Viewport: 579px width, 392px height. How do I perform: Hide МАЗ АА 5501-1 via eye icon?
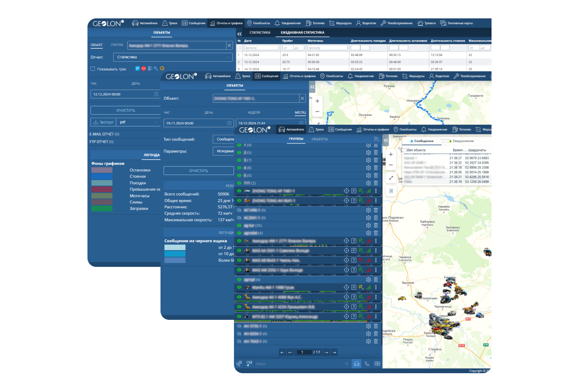[x=239, y=251]
